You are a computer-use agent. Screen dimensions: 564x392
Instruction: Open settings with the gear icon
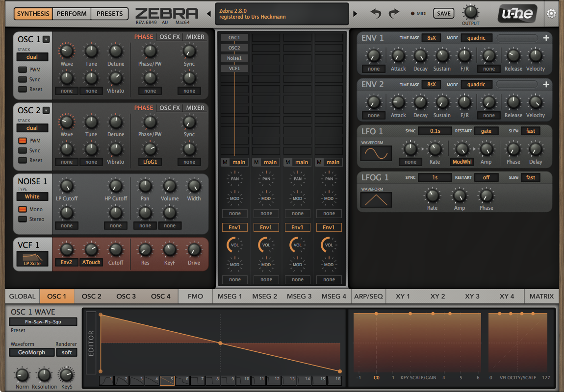coord(551,14)
